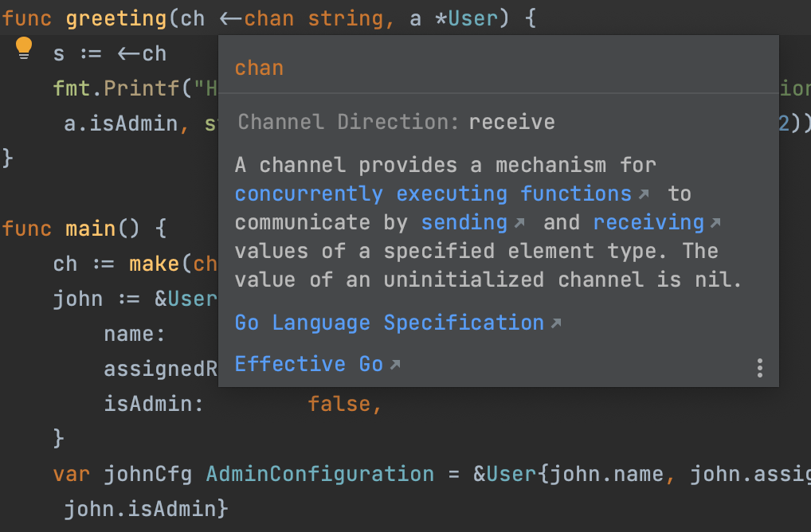This screenshot has height=532, width=811.
Task: Open the documentation popup kebab menu
Action: pyautogui.click(x=759, y=367)
